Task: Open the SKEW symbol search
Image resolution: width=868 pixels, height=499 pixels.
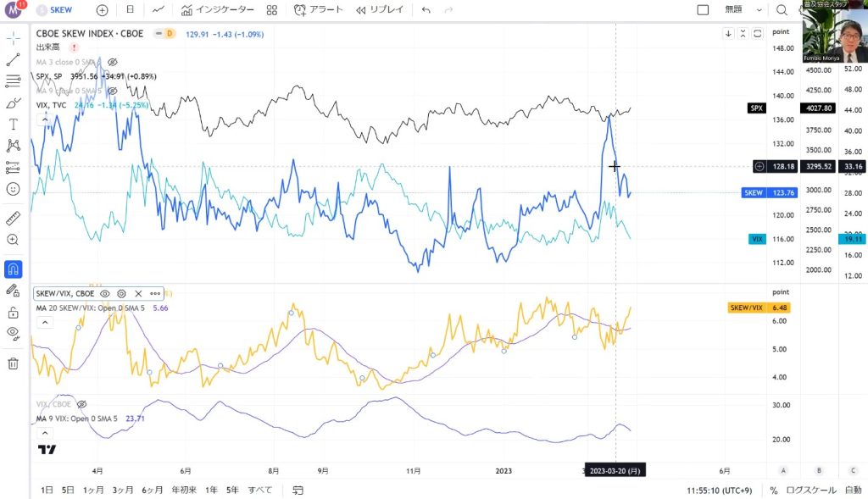Action: (55, 10)
